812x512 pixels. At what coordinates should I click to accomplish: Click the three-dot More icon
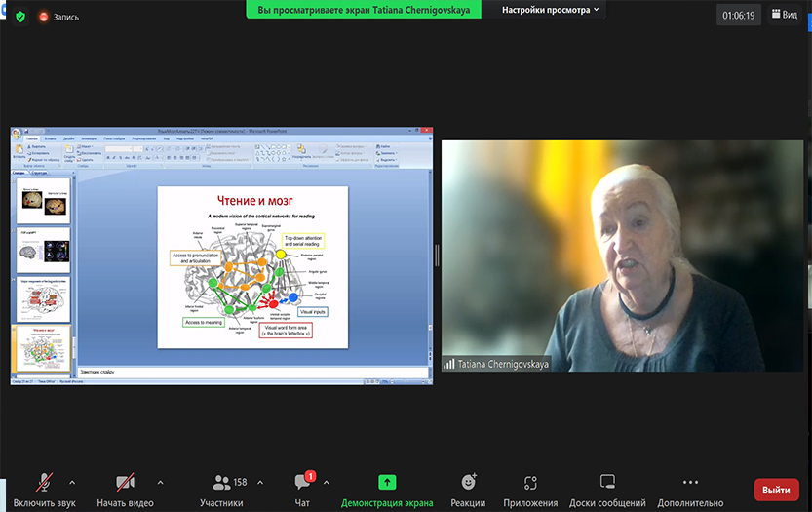690,482
